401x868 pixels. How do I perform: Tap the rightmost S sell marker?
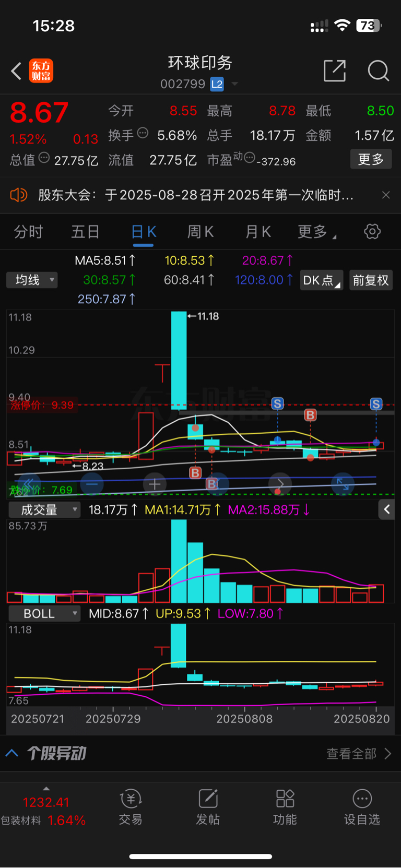tap(376, 403)
